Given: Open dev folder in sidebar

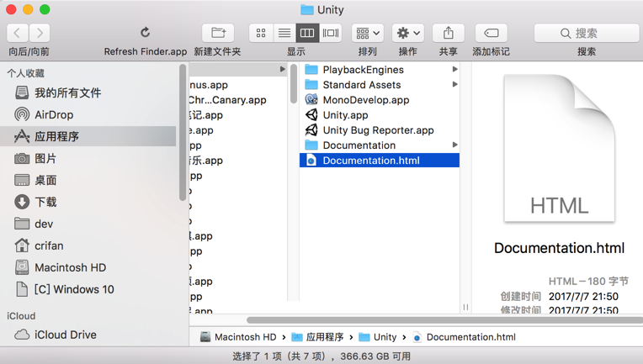Looking at the screenshot, I should pyautogui.click(x=88, y=224).
